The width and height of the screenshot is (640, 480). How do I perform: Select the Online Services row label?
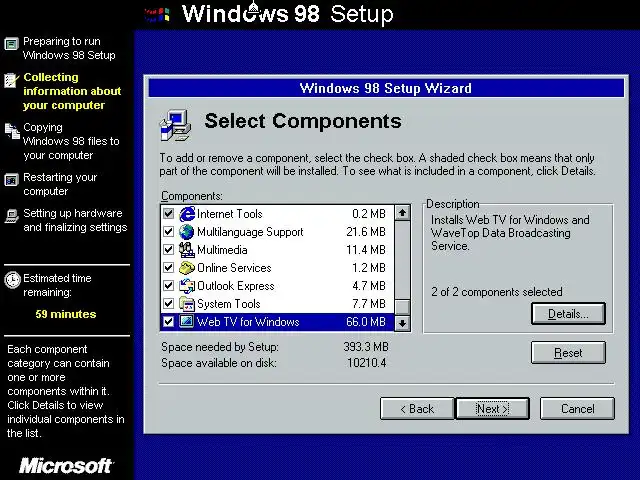(234, 268)
